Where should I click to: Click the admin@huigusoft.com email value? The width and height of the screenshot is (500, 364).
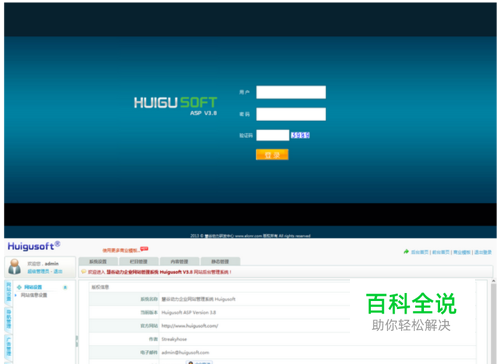tap(185, 352)
